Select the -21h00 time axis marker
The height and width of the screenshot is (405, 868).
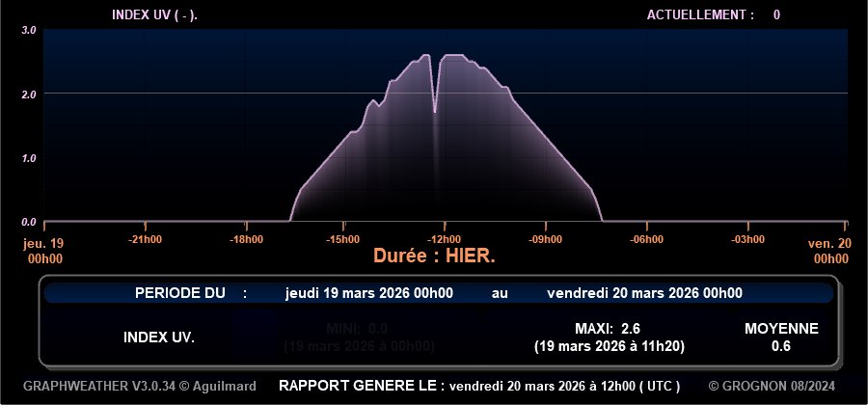(x=146, y=239)
